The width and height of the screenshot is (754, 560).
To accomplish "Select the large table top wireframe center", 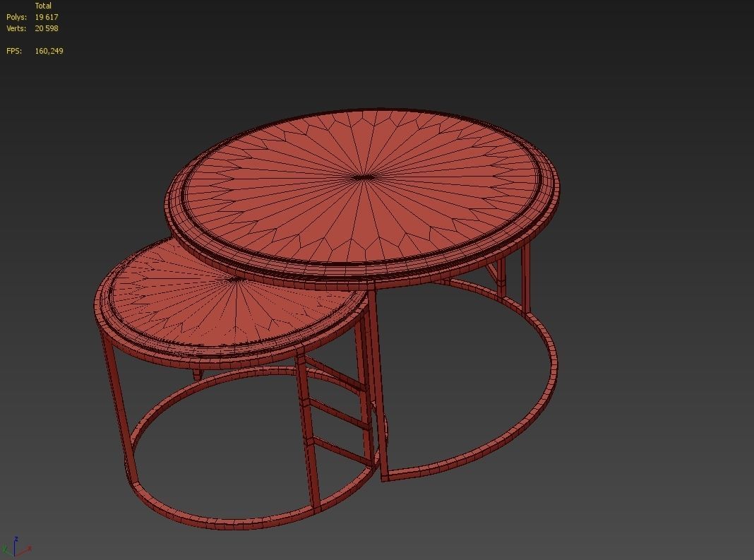I will click(x=363, y=177).
